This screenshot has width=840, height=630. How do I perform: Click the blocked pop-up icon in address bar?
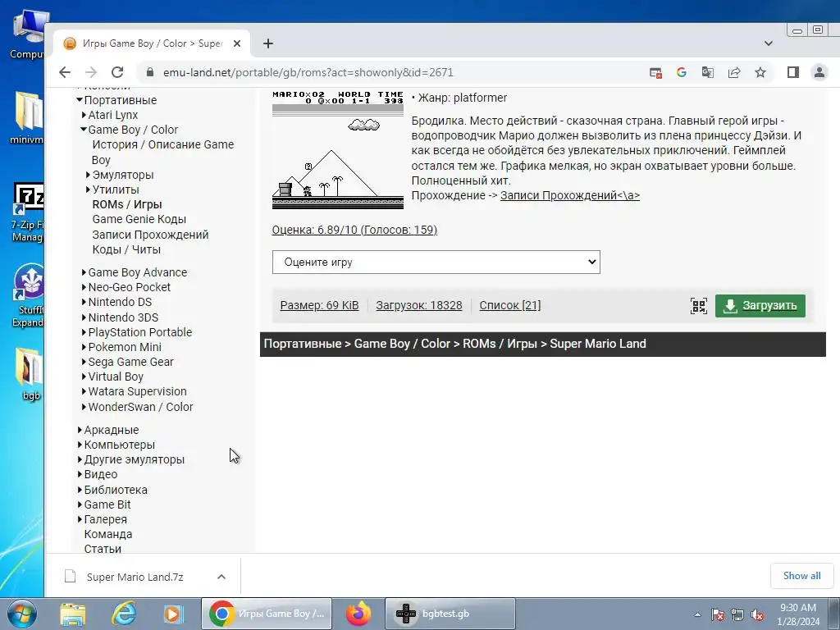(655, 72)
